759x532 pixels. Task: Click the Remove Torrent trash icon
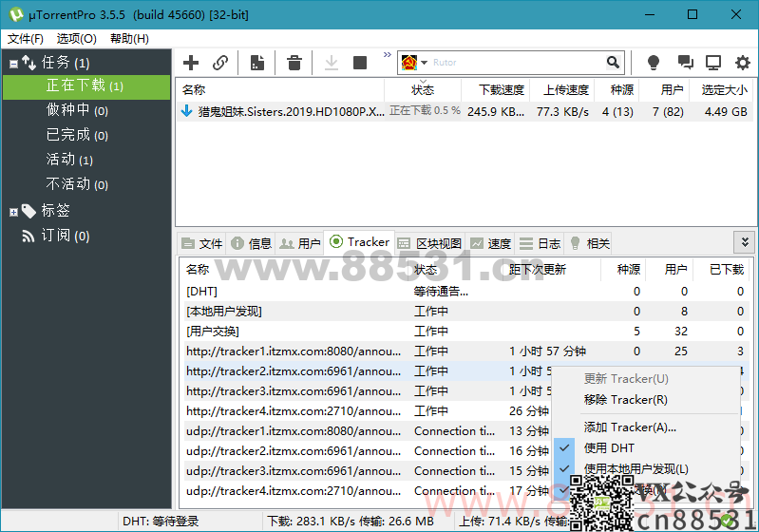tap(294, 63)
